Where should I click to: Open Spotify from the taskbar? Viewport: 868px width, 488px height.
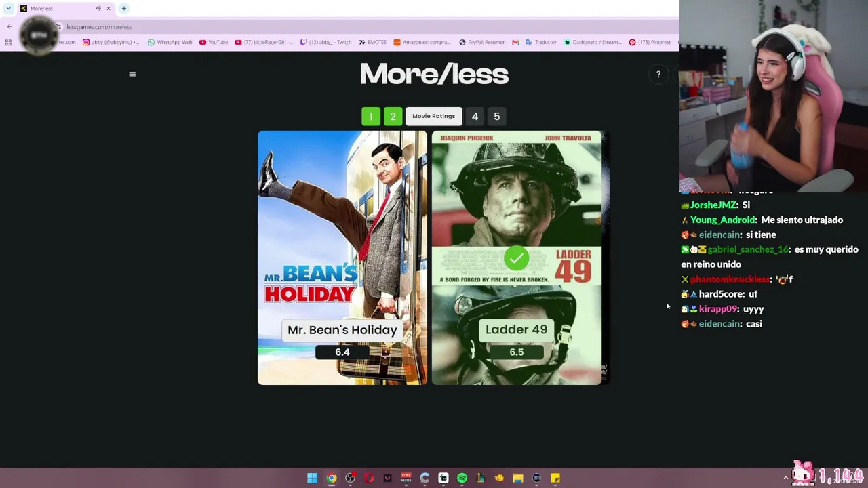(462, 478)
